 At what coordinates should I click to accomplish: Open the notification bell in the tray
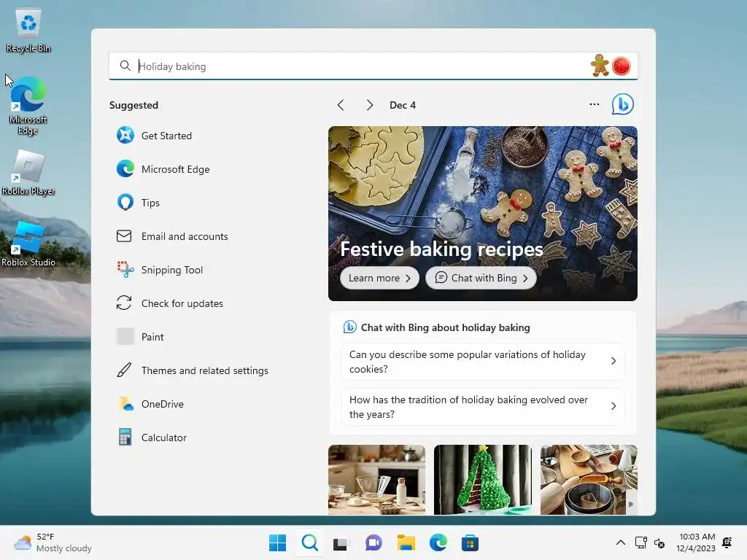(727, 542)
